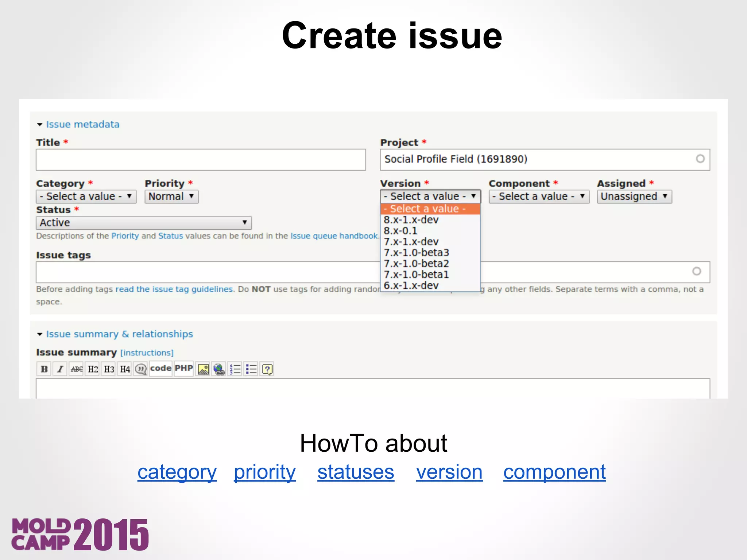The height and width of the screenshot is (560, 747).
Task: Create a bulleted list
Action: pyautogui.click(x=251, y=369)
